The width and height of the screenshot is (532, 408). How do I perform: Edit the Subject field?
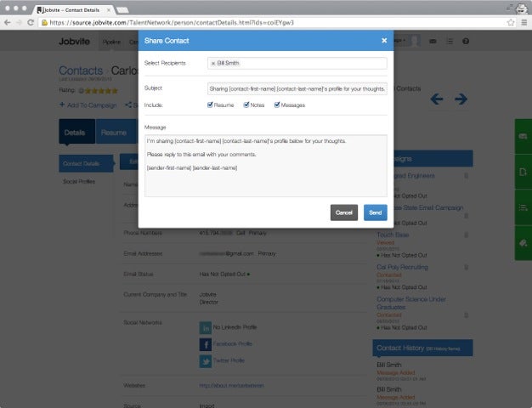(297, 88)
